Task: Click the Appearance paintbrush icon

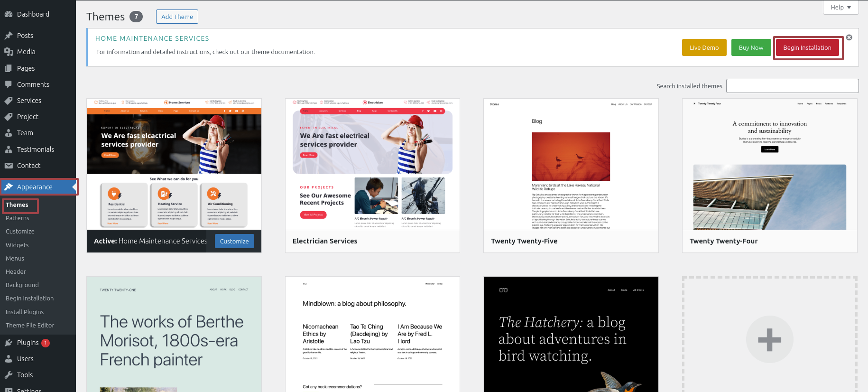Action: [9, 187]
